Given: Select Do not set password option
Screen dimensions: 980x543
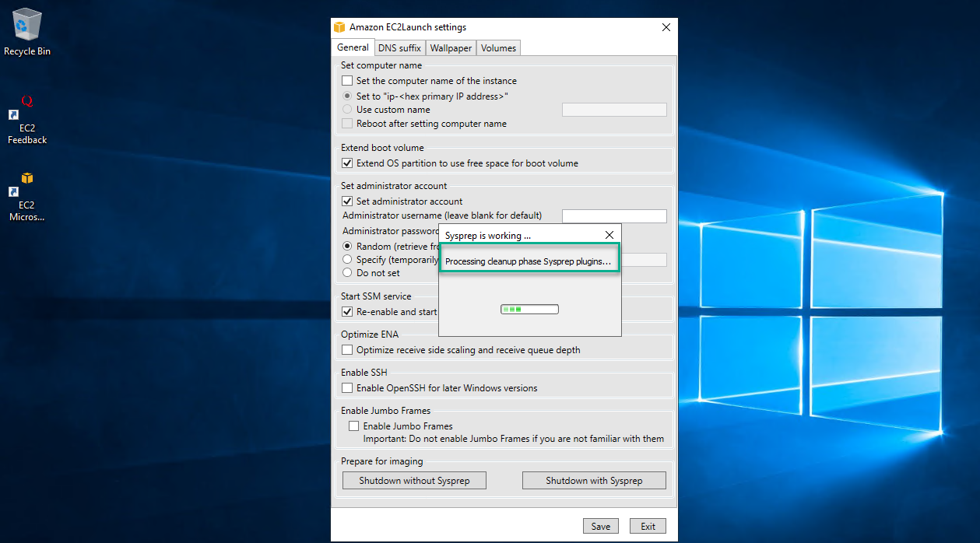Looking at the screenshot, I should [347, 273].
